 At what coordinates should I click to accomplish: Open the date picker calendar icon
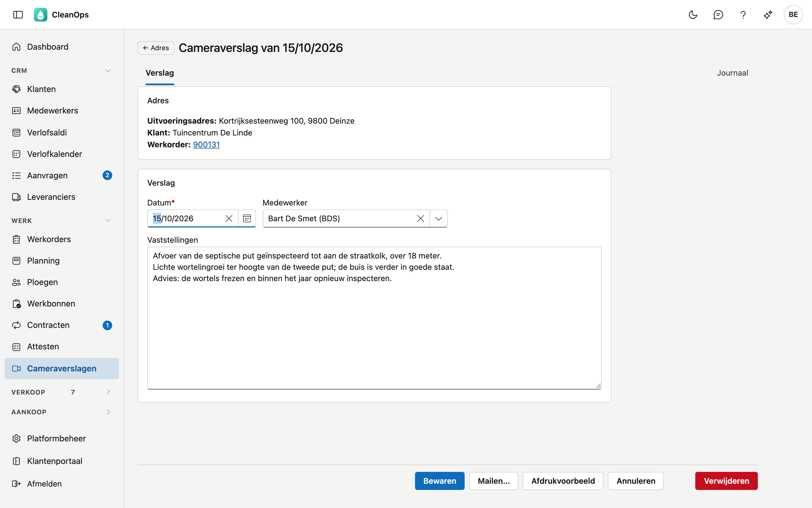[x=247, y=218]
